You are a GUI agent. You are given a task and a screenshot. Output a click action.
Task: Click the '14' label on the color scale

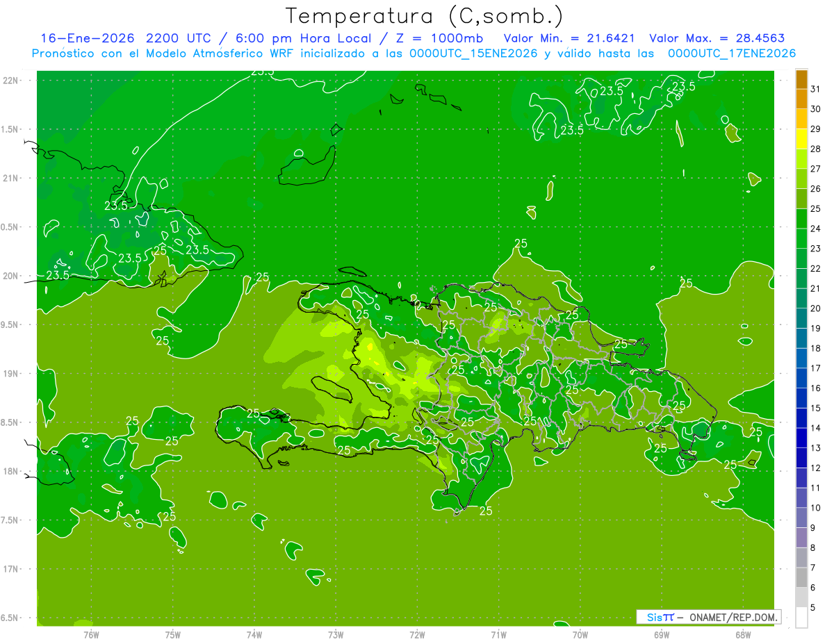pyautogui.click(x=816, y=428)
